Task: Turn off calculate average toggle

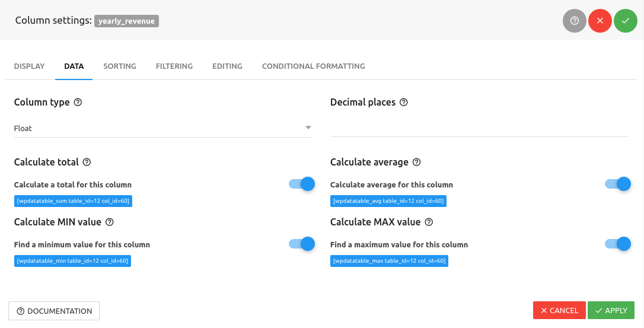Action: point(618,184)
